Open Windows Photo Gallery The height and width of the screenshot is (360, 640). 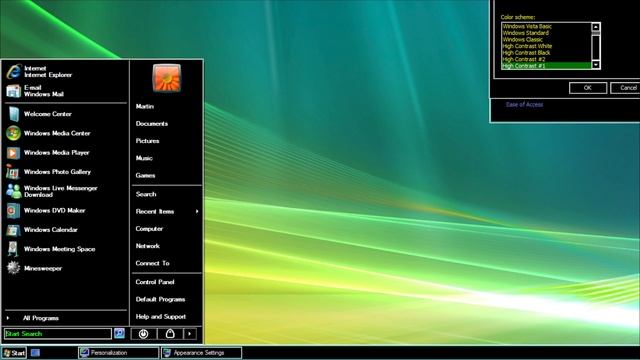(x=65, y=172)
